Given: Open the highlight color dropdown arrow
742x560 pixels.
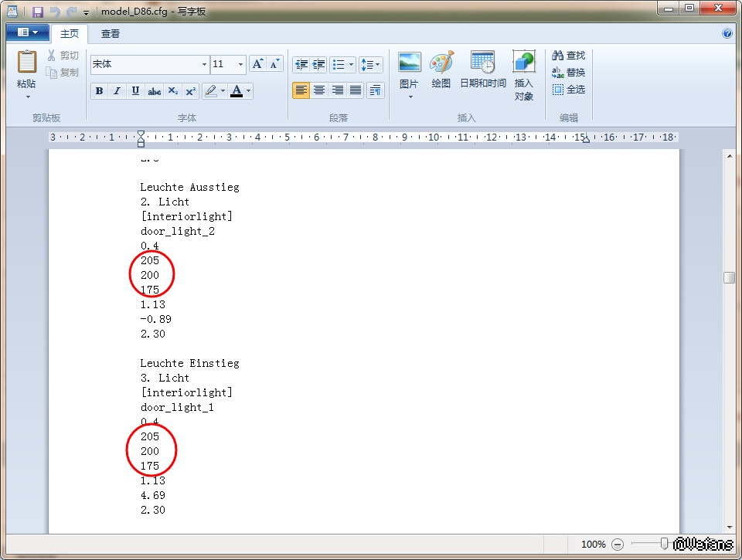Looking at the screenshot, I should [223, 91].
